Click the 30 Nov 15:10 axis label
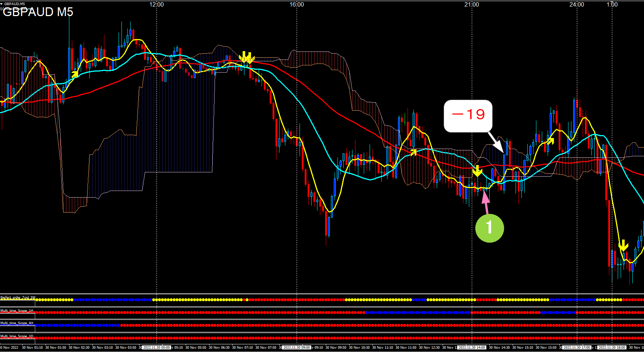This screenshot has height=352, width=644. point(522,348)
